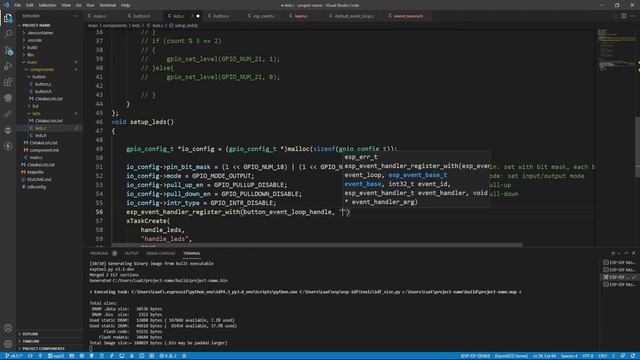Switch to the event_source.h editor tab

408,16
